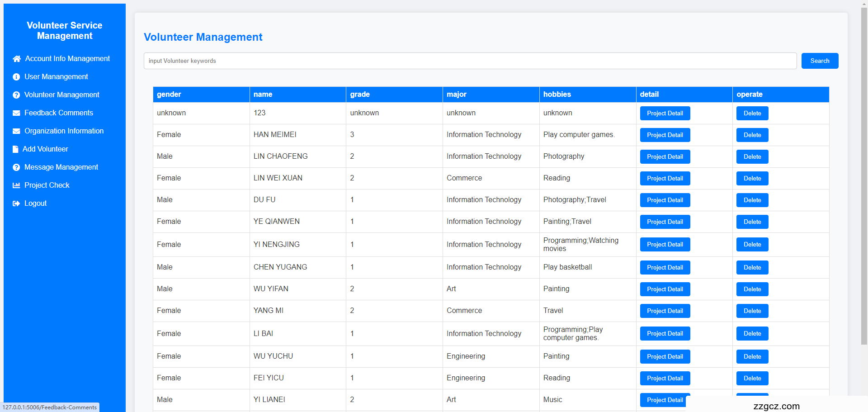Image resolution: width=868 pixels, height=412 pixels.
Task: Click the home icon beside Account Info Management
Action: click(17, 59)
